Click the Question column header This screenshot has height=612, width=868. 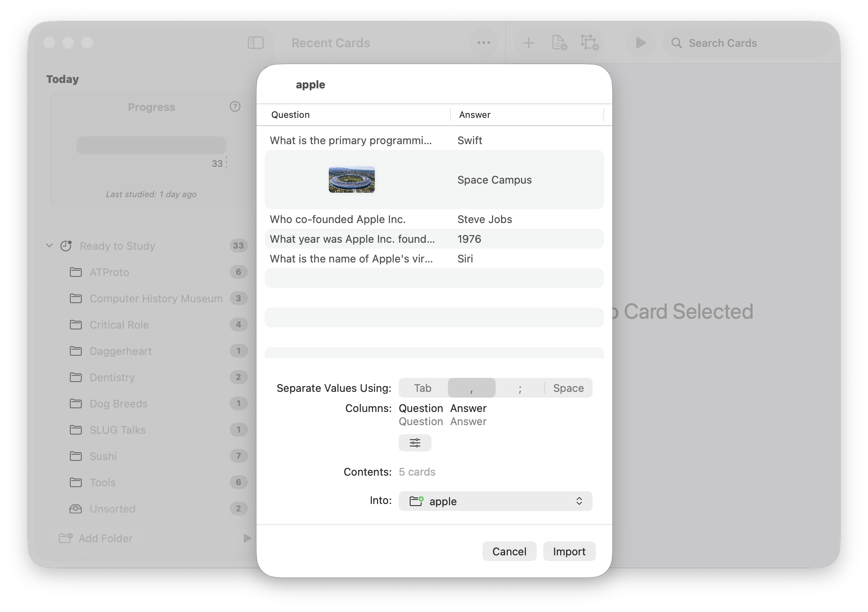(x=290, y=115)
